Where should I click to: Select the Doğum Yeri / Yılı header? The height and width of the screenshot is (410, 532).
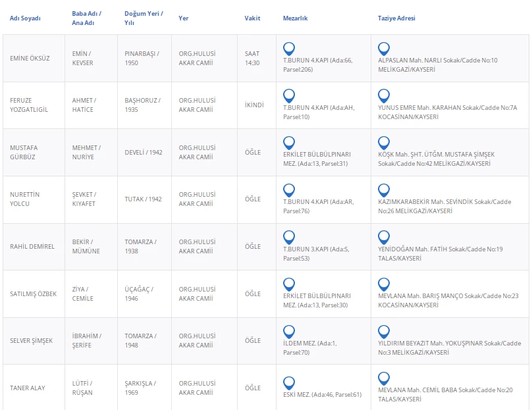tap(144, 18)
